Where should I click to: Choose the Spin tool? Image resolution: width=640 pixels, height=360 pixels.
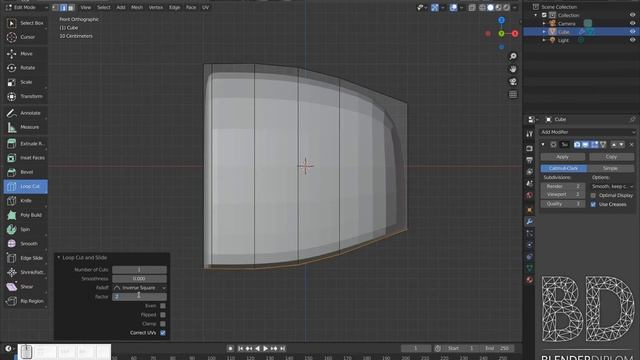(x=25, y=229)
